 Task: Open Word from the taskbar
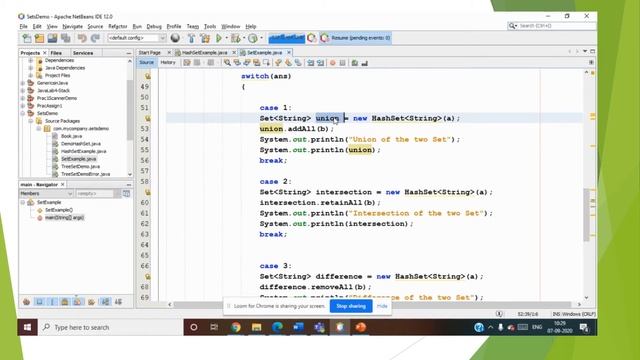tap(298, 327)
